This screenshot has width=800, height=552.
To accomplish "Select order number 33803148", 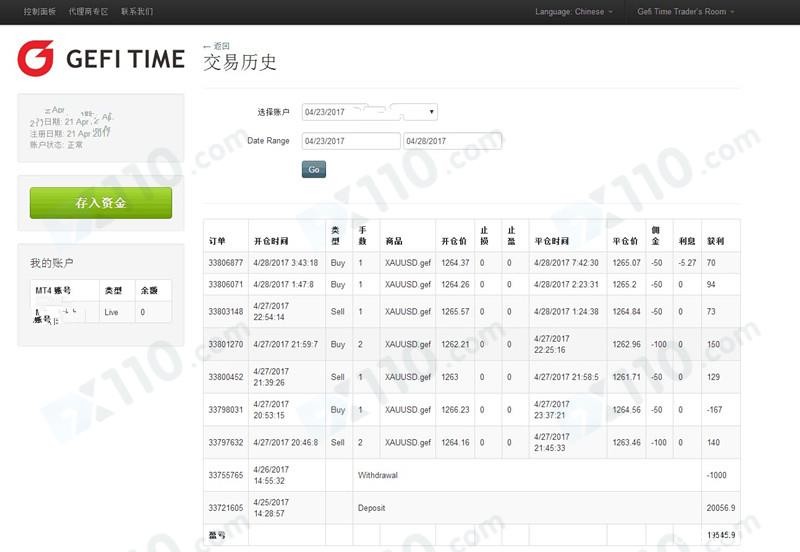I will tap(226, 311).
